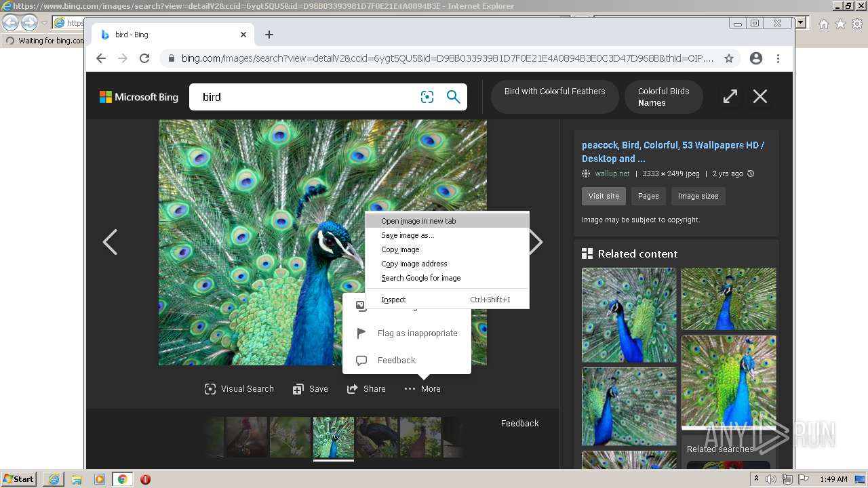
Task: Show the previous image with left arrow
Action: (110, 242)
